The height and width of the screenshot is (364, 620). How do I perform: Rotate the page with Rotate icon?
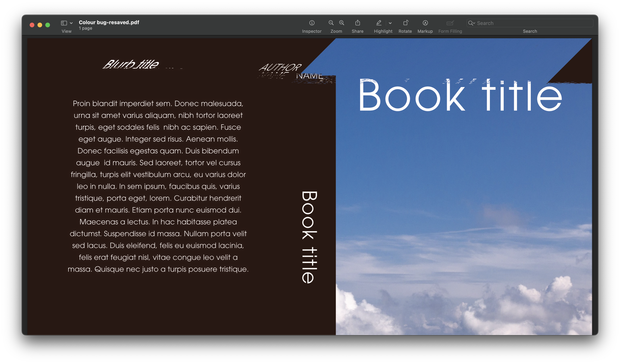(405, 23)
